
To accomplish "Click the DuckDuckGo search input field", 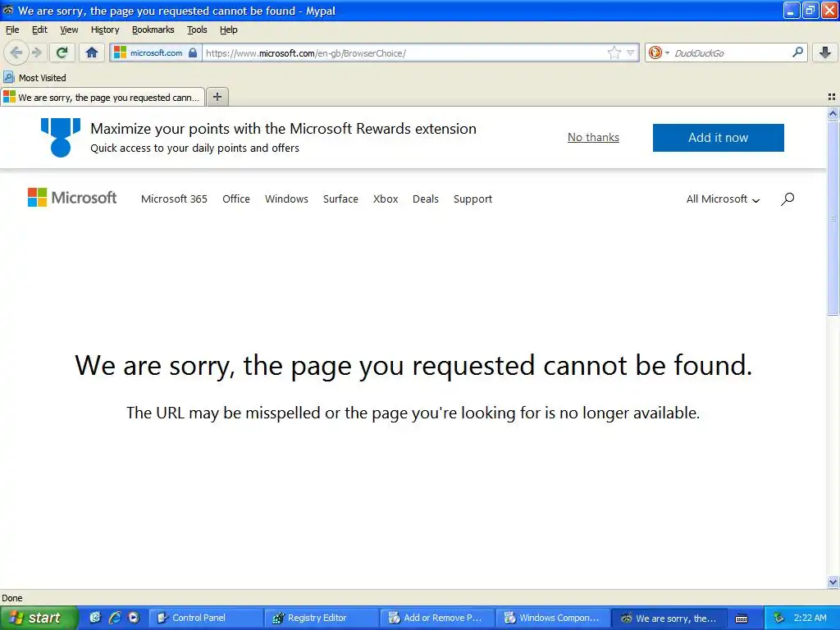I will tap(731, 52).
